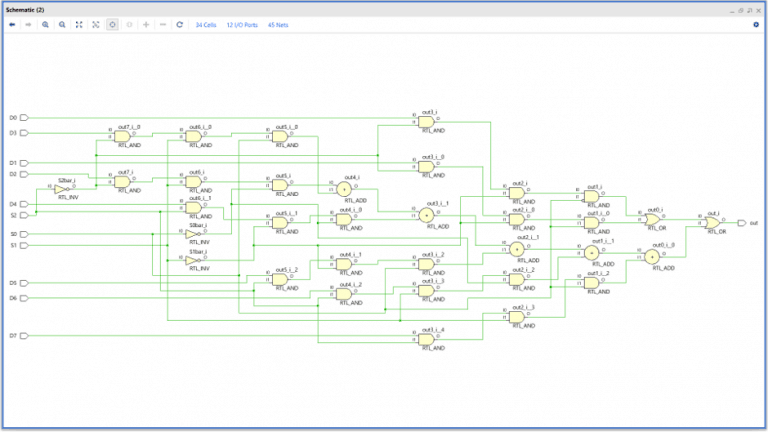Select input port D5

24,283
